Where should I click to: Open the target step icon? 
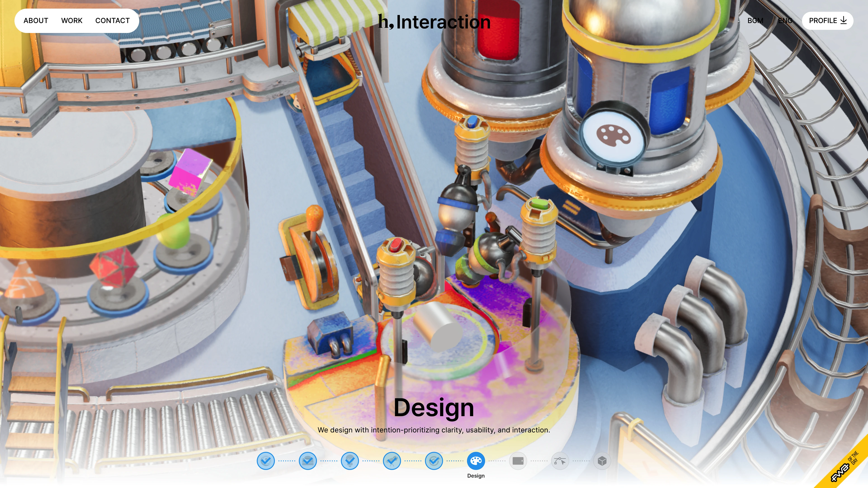tap(434, 461)
